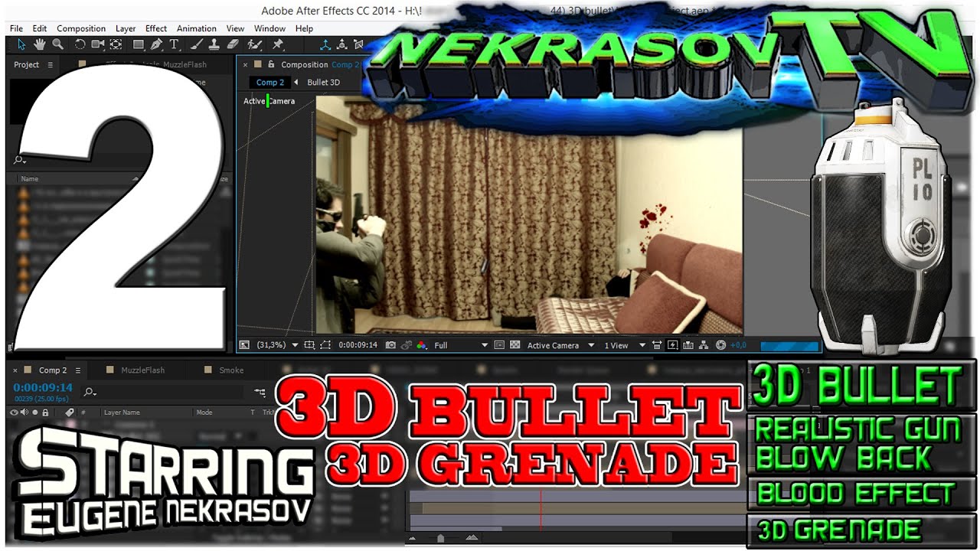
Task: Click the Video eye column header
Action: pyautogui.click(x=14, y=412)
